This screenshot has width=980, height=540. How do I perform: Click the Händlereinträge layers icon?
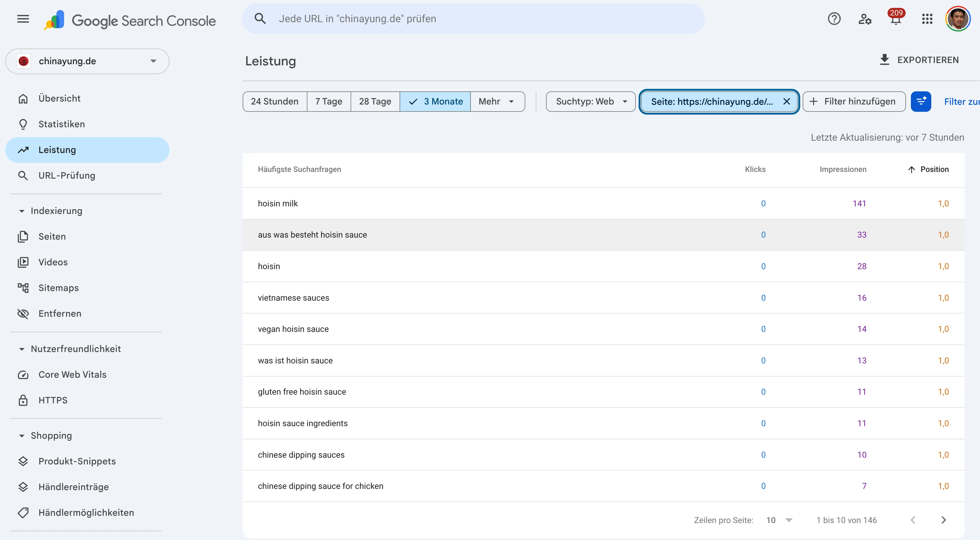(x=23, y=487)
